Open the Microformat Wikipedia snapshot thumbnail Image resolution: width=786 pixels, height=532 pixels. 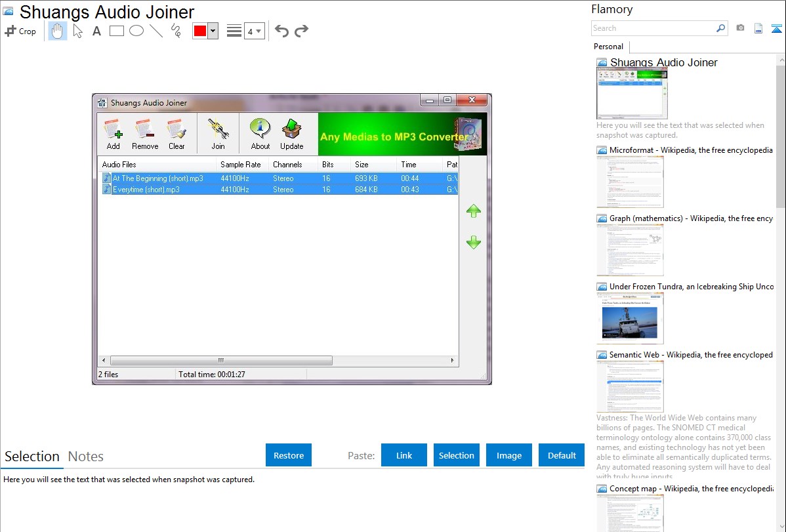(x=630, y=182)
